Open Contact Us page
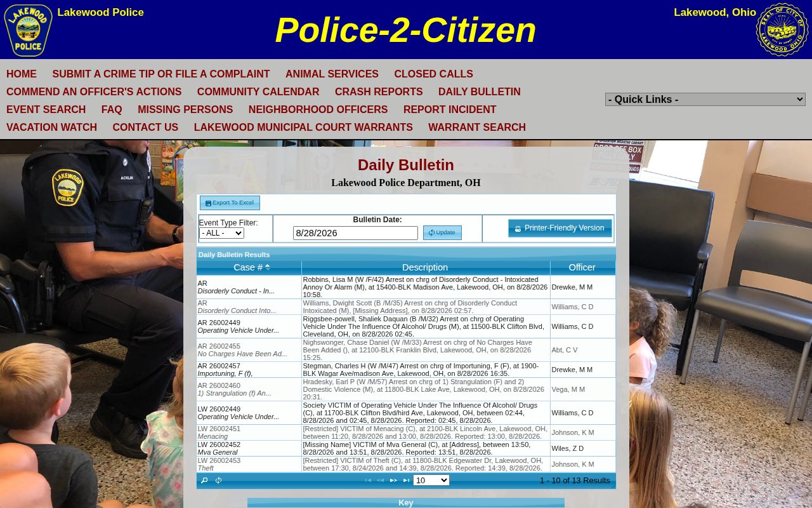812x508 pixels. (x=145, y=127)
